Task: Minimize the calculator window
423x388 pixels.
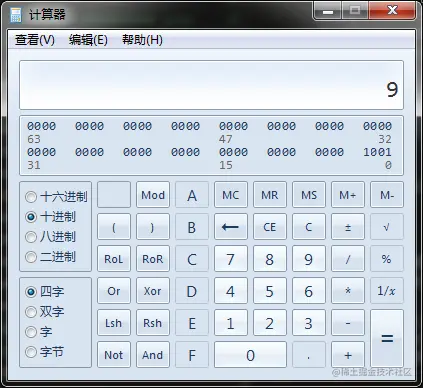Action: (328, 11)
